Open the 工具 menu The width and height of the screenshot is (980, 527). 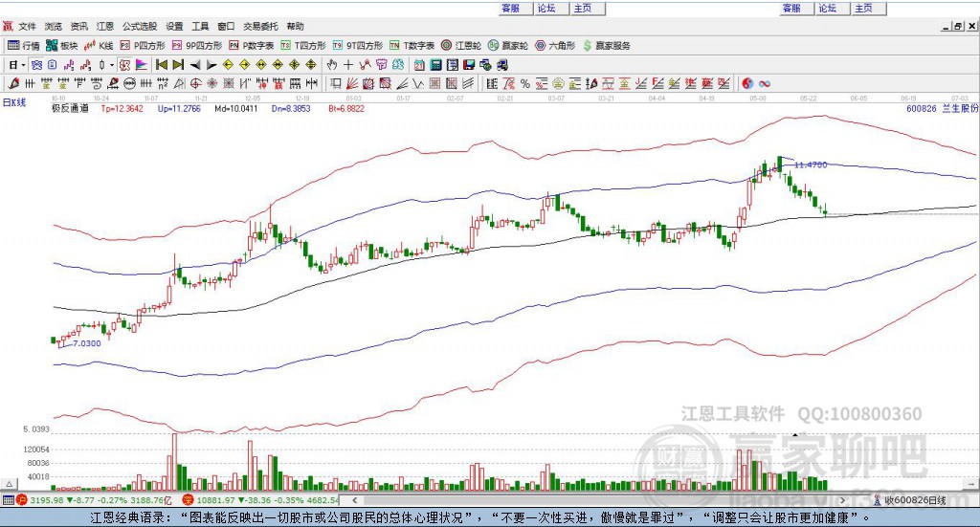pos(200,26)
